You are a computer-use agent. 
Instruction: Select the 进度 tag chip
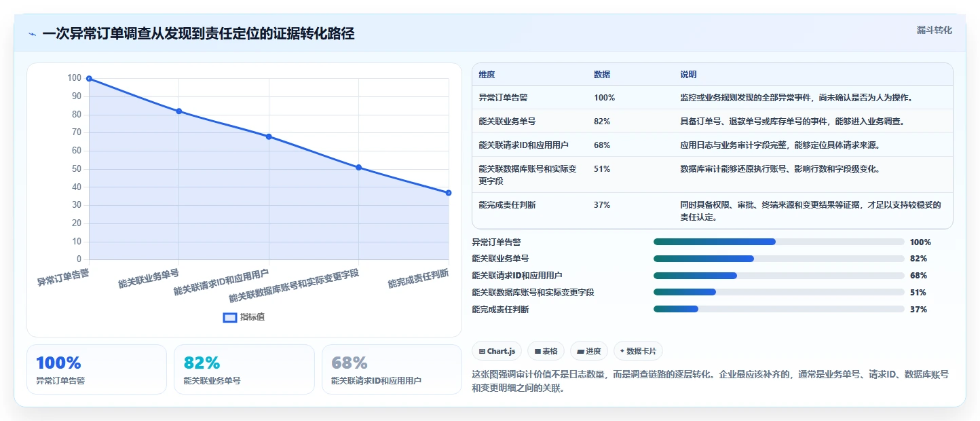pos(589,351)
